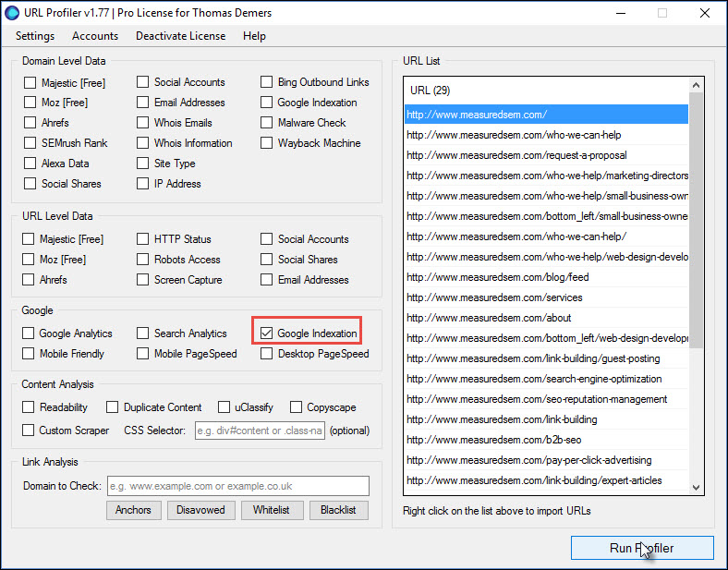This screenshot has height=570, width=728.
Task: Click URL list scroll down arrow
Action: coord(696,488)
